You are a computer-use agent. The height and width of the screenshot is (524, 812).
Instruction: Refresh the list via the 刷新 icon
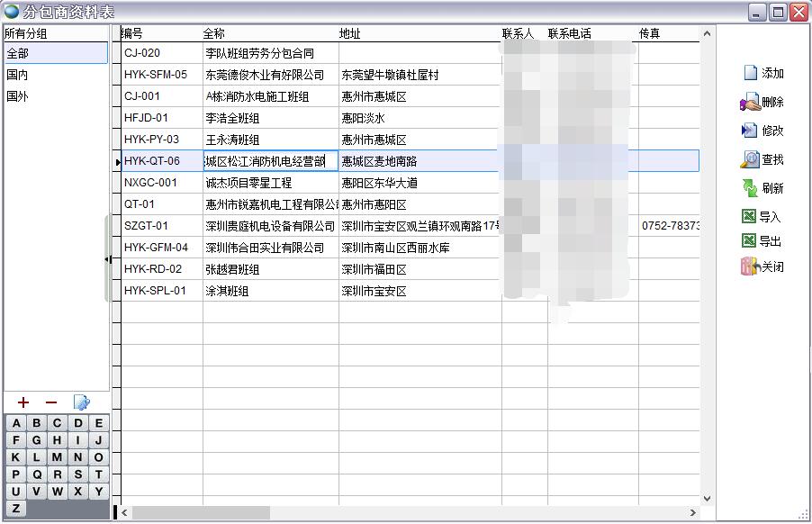pyautogui.click(x=749, y=188)
